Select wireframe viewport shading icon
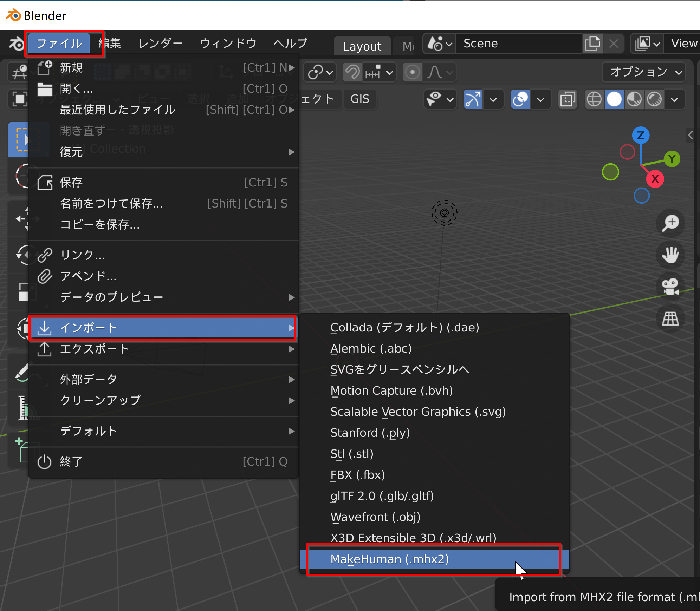 tap(594, 99)
